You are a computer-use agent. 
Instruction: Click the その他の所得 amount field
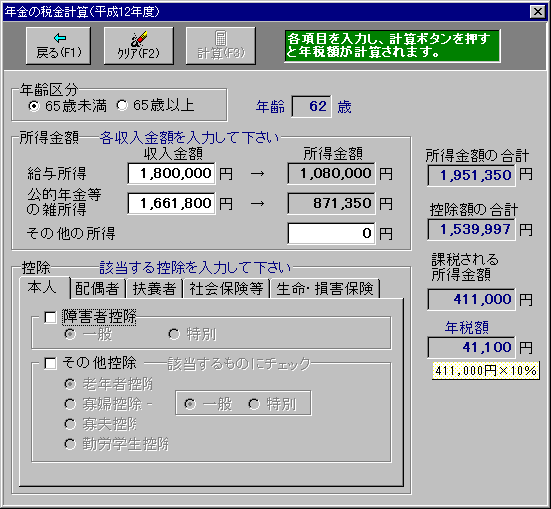(331, 233)
